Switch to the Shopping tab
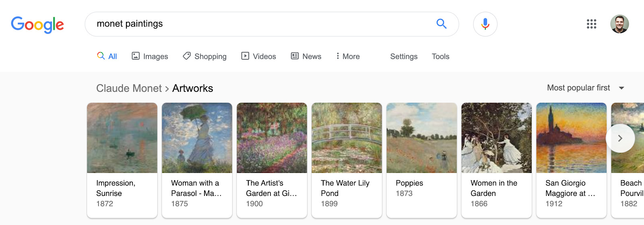 [x=204, y=56]
